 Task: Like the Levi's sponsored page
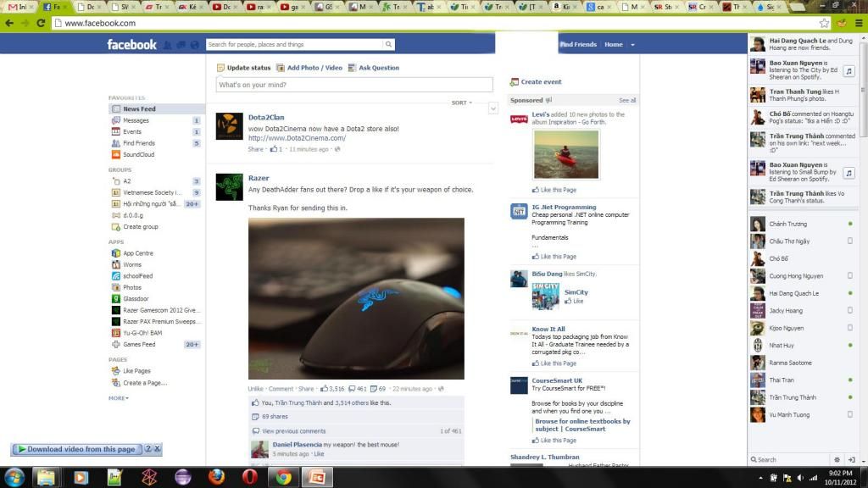(x=558, y=190)
